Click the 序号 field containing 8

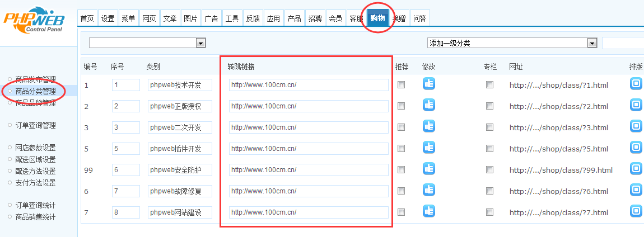[125, 212]
